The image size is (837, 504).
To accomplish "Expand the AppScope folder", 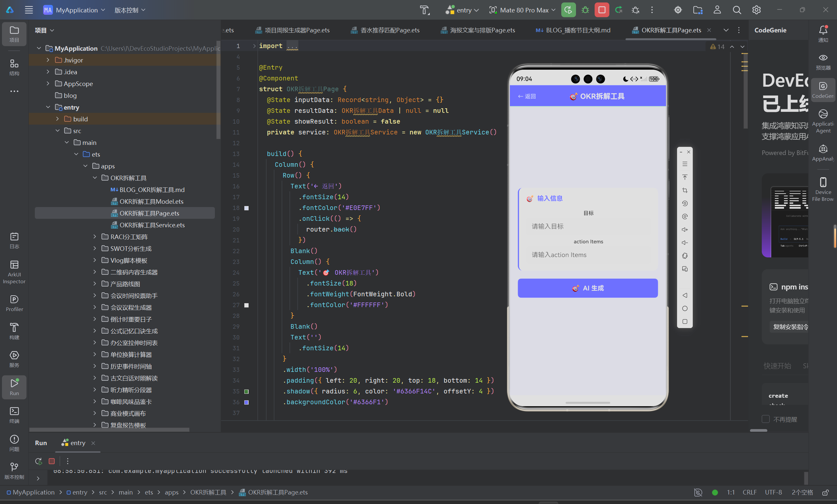I will pos(48,83).
